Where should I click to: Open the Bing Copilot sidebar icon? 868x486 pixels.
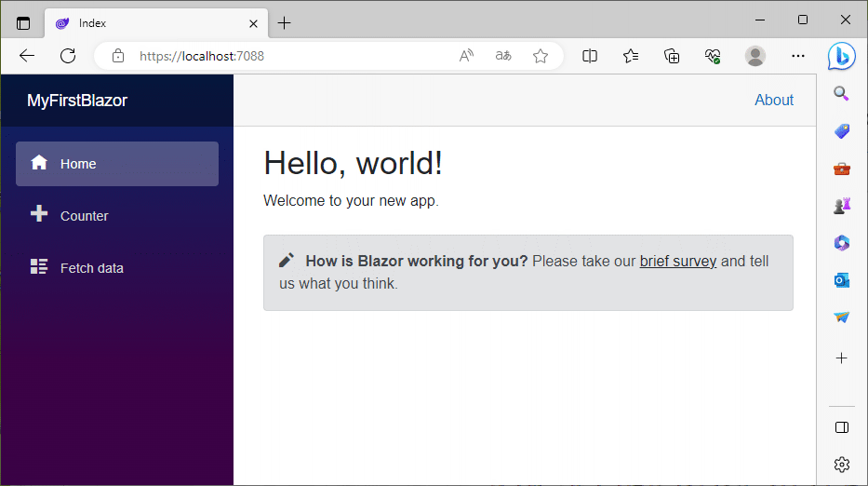click(x=841, y=56)
